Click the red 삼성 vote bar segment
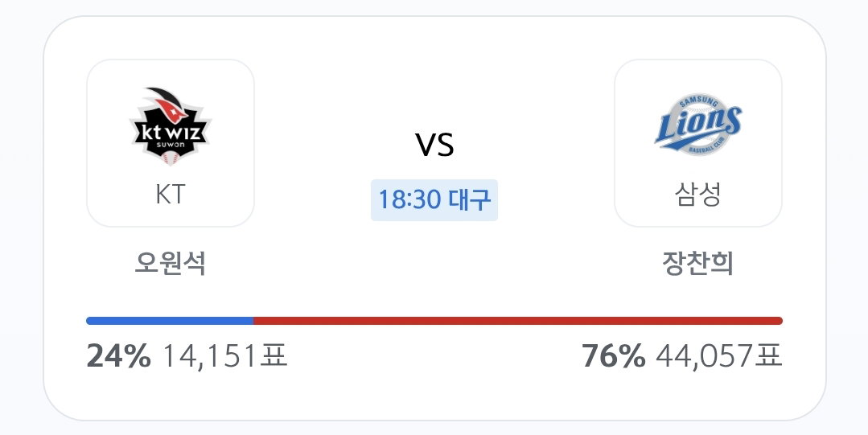Screen dimensions: 868x435 [x=517, y=321]
